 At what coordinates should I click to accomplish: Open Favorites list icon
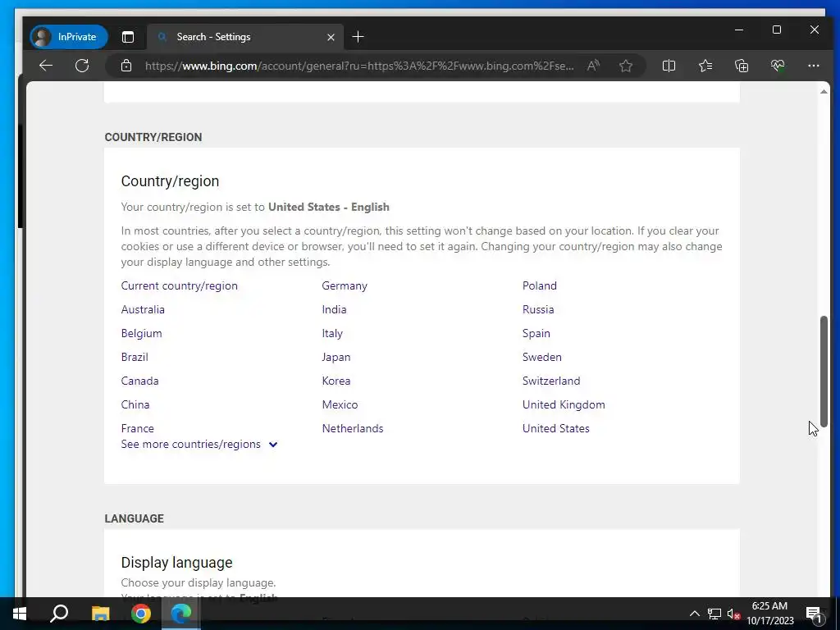click(x=705, y=66)
